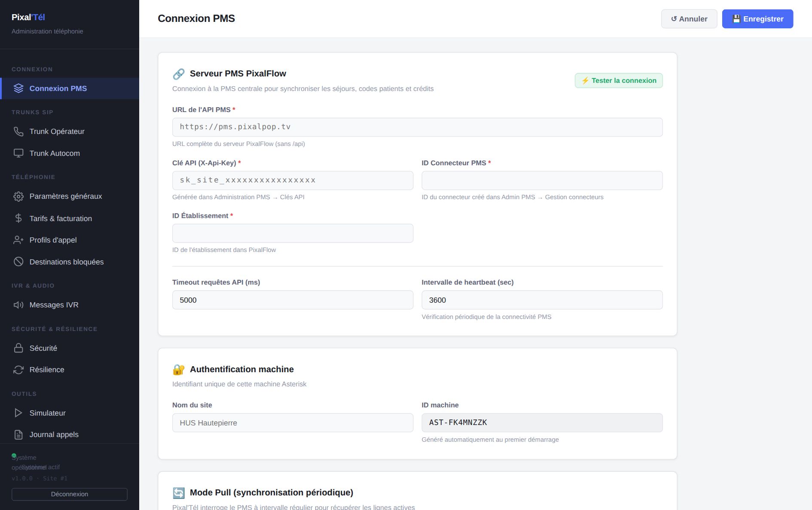Click the Trunk Autocom monitor icon
Image resolution: width=812 pixels, height=510 pixels.
18,153
